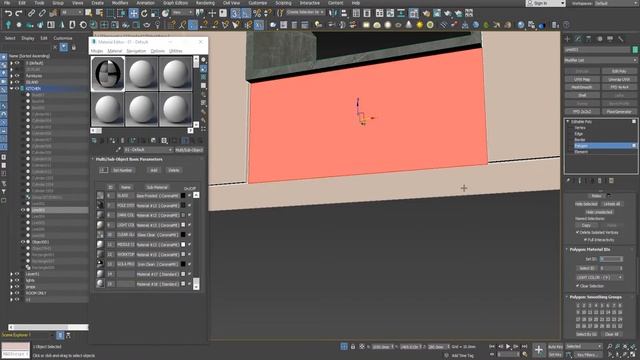This screenshot has width=640, height=360.
Task: Pick the Rectangular Selection Region tool
Action: coord(110,13)
